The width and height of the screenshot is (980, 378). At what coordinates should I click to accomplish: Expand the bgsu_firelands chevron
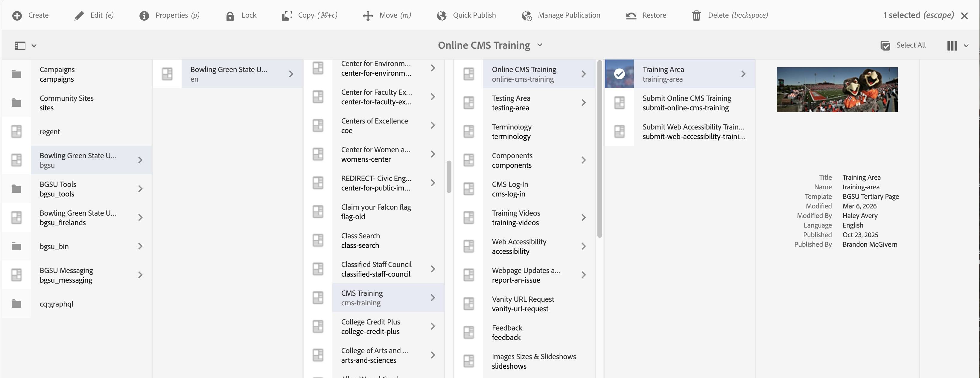click(140, 217)
